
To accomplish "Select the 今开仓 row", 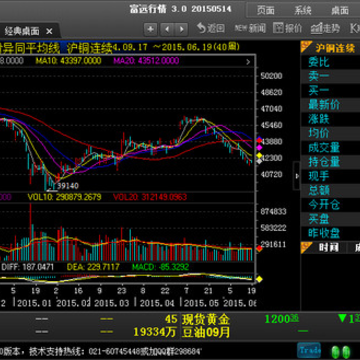I will pyautogui.click(x=330, y=204).
